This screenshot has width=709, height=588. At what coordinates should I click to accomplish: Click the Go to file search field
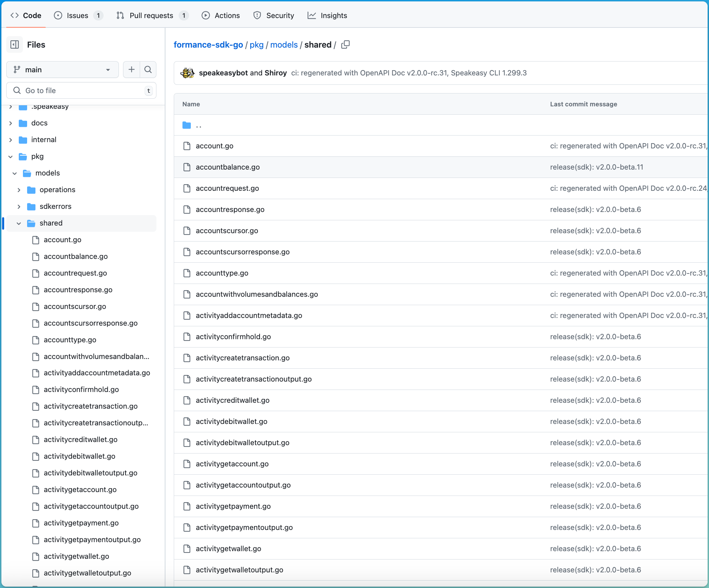(x=82, y=90)
